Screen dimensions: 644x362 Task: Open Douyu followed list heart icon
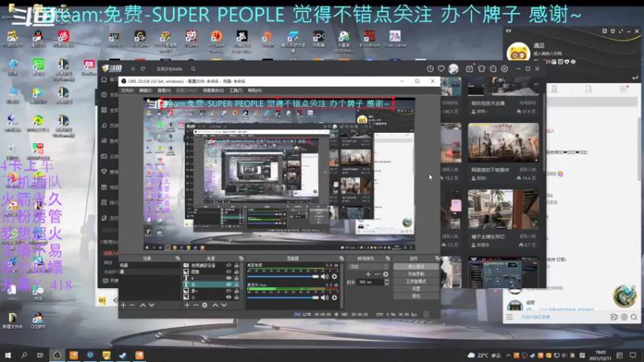pyautogui.click(x=441, y=69)
